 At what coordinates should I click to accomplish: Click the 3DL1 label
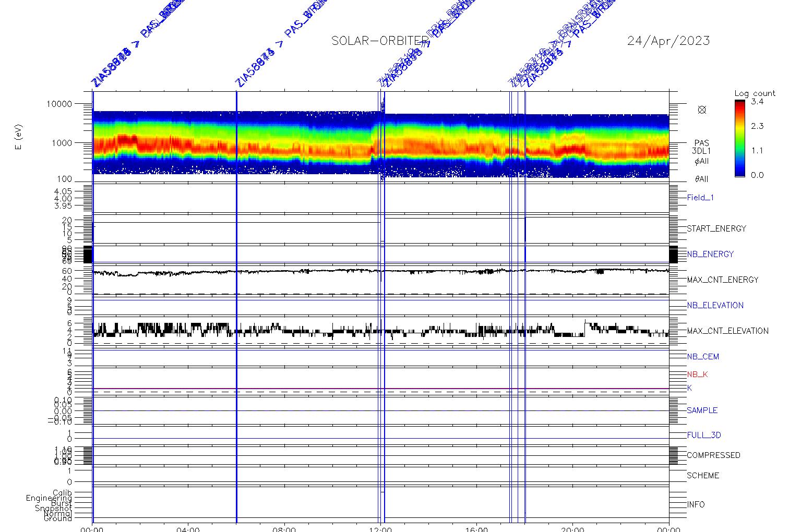pyautogui.click(x=701, y=151)
